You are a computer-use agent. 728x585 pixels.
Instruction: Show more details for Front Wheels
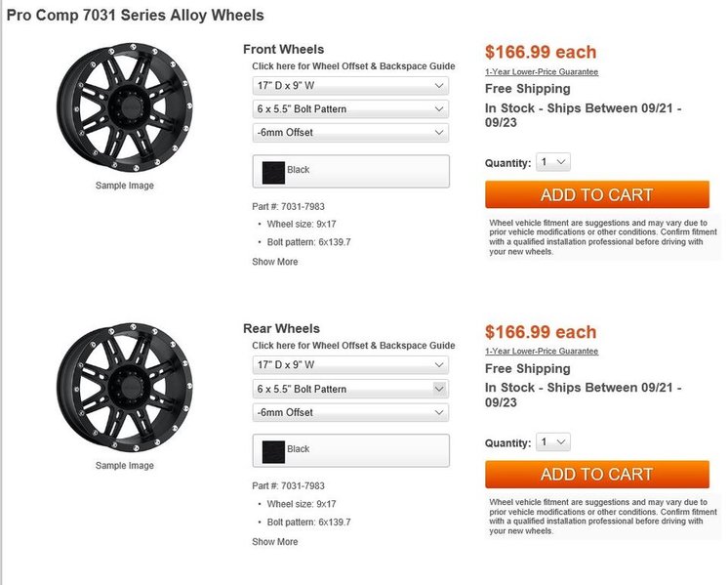pos(275,262)
